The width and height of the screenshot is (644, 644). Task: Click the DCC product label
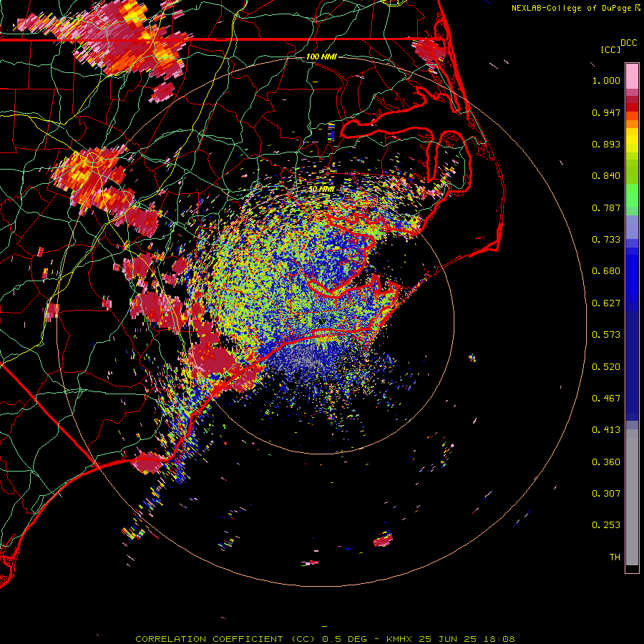[628, 43]
